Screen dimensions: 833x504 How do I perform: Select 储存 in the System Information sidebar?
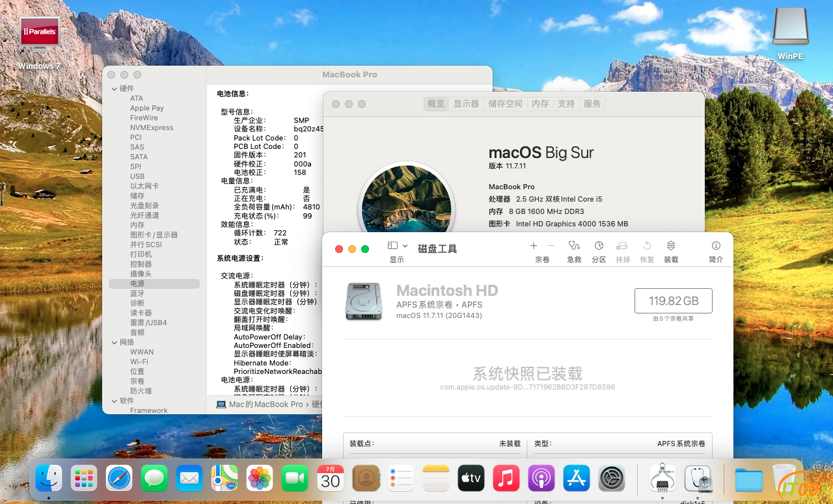(x=137, y=196)
